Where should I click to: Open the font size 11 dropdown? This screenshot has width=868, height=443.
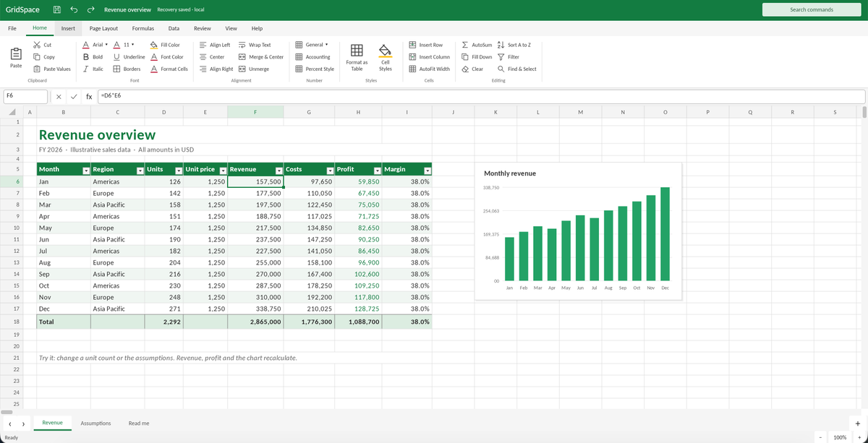point(122,45)
